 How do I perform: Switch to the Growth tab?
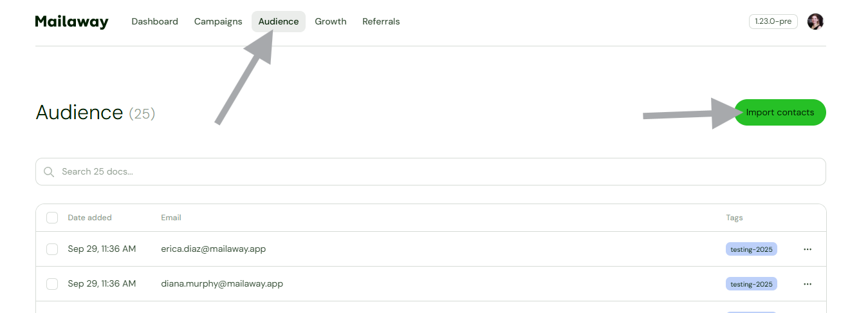coord(331,21)
